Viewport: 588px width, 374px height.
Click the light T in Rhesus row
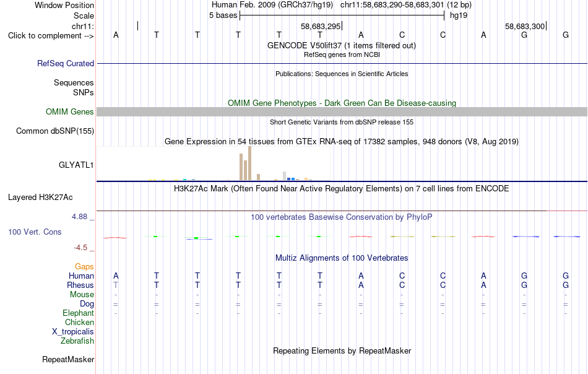(116, 285)
